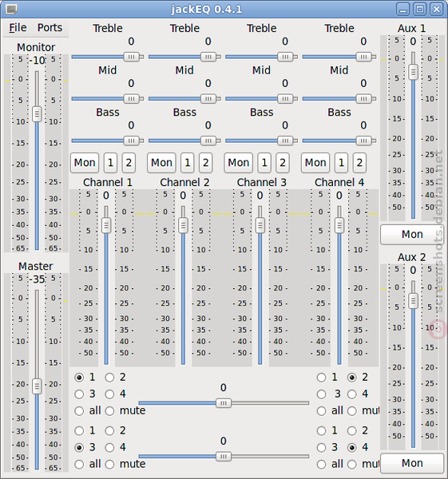Click the Aux 2 fader handle
Screen dimensions: 448x479
click(413, 301)
